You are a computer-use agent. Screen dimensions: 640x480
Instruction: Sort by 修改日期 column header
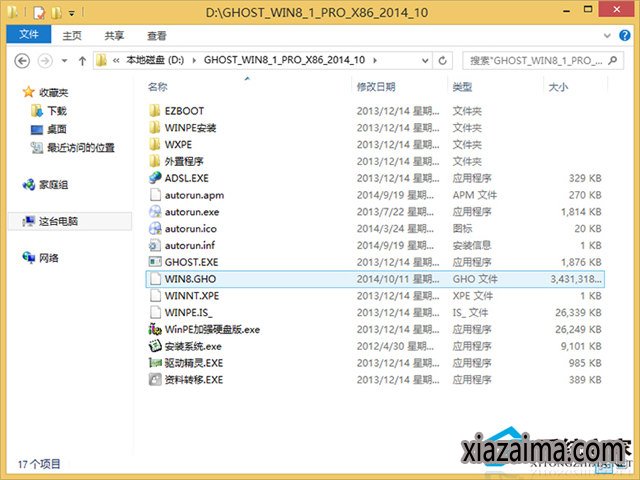point(376,86)
